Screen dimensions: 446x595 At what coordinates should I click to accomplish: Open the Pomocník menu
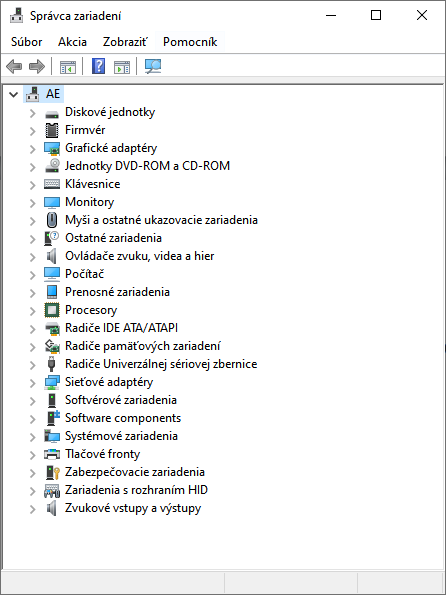pyautogui.click(x=190, y=42)
